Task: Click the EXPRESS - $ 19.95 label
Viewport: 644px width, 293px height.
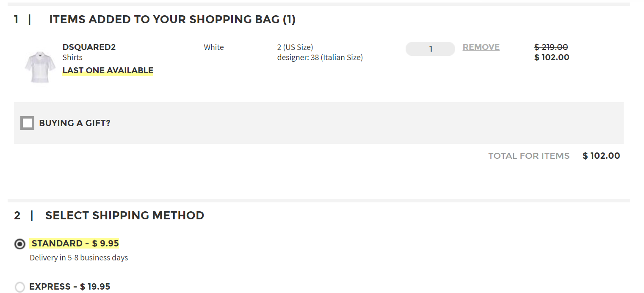Action: [69, 287]
